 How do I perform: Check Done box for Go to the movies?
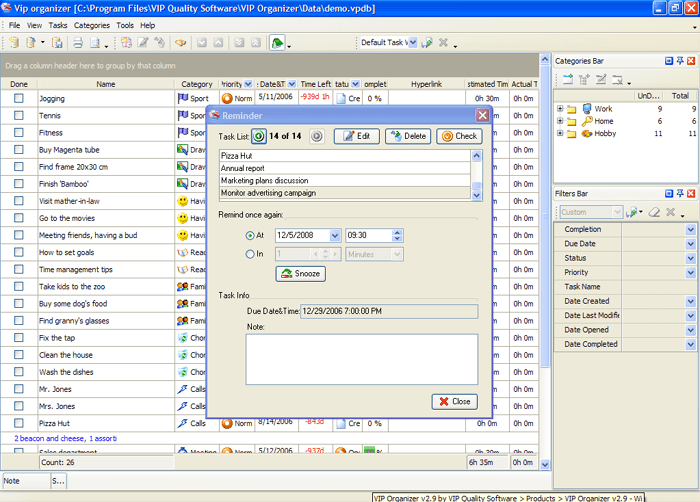click(19, 218)
